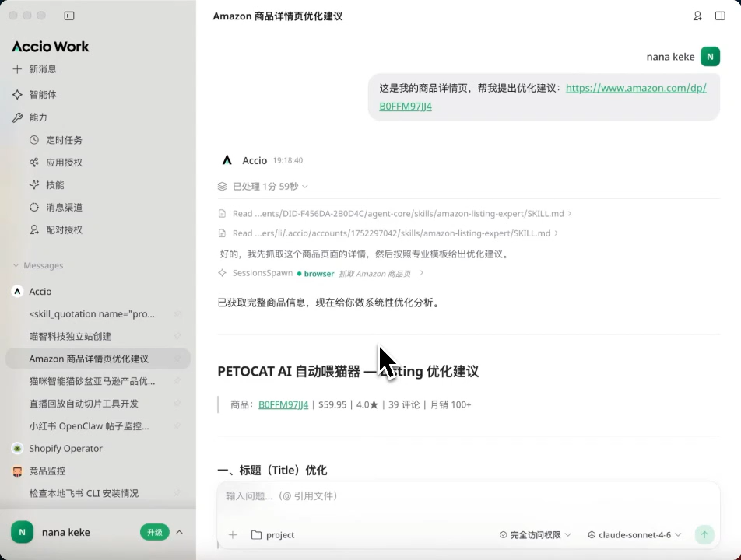Image resolution: width=741 pixels, height=560 pixels.
Task: Click the 升级 upgrade button
Action: click(x=155, y=532)
